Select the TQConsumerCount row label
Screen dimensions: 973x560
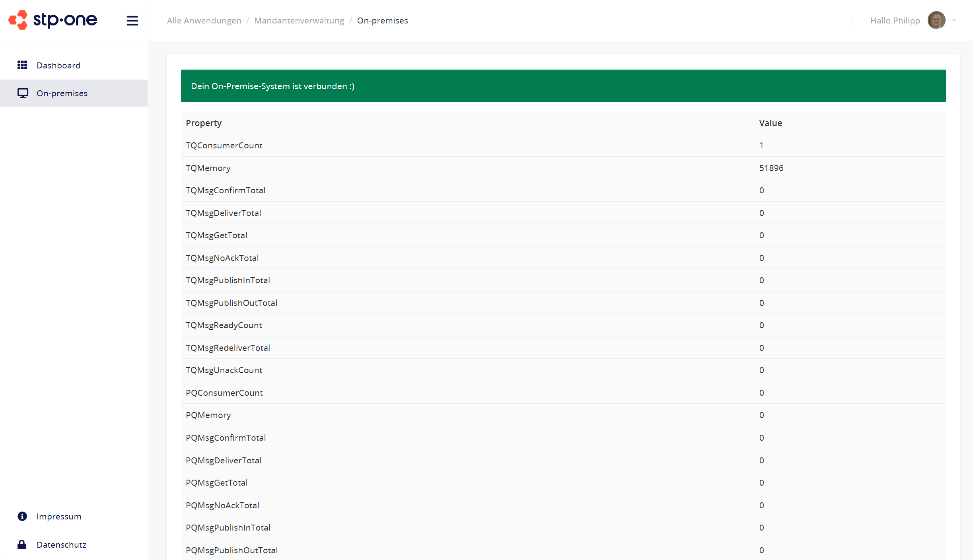[x=224, y=146]
